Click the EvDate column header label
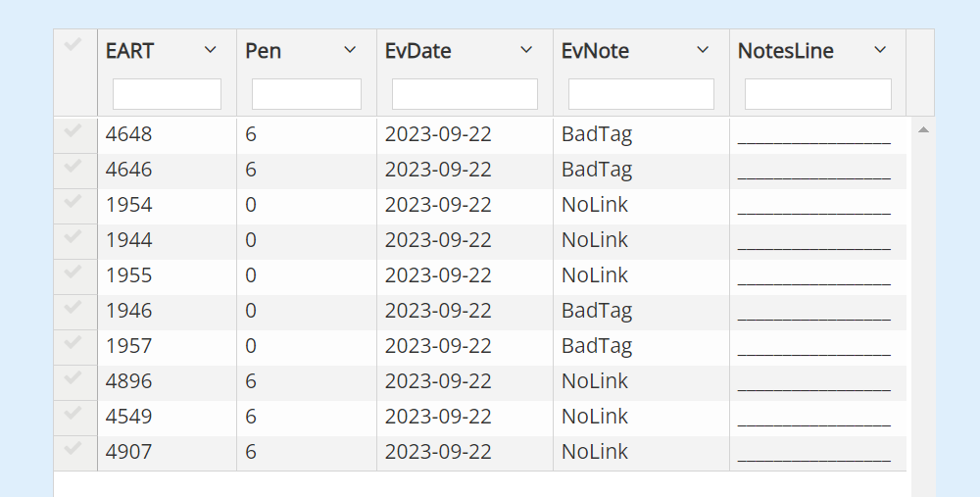Viewport: 980px width, 497px height. (418, 51)
